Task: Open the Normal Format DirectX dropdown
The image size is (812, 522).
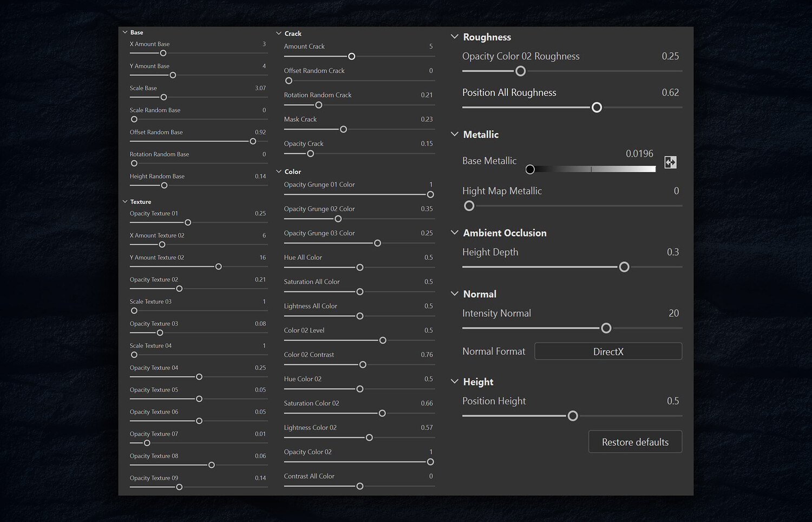Action: [608, 351]
